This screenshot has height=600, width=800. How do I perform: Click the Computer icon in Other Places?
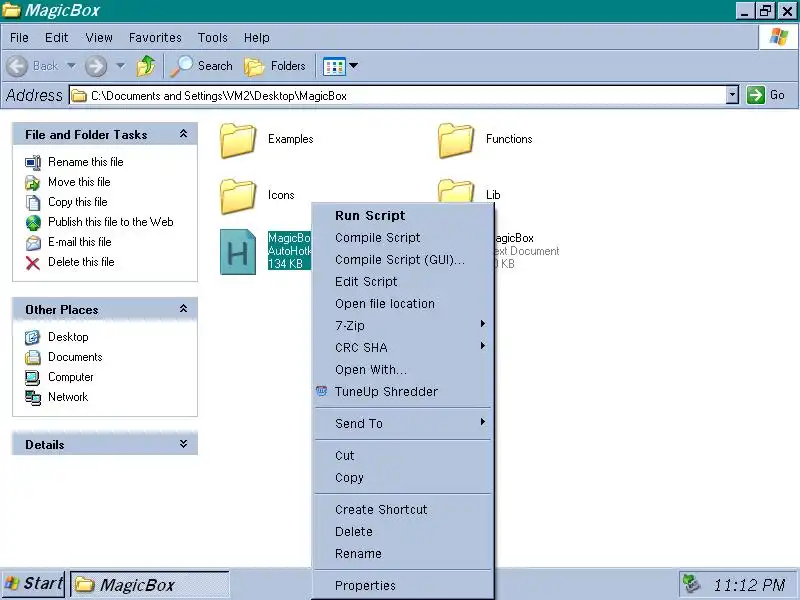click(x=33, y=378)
